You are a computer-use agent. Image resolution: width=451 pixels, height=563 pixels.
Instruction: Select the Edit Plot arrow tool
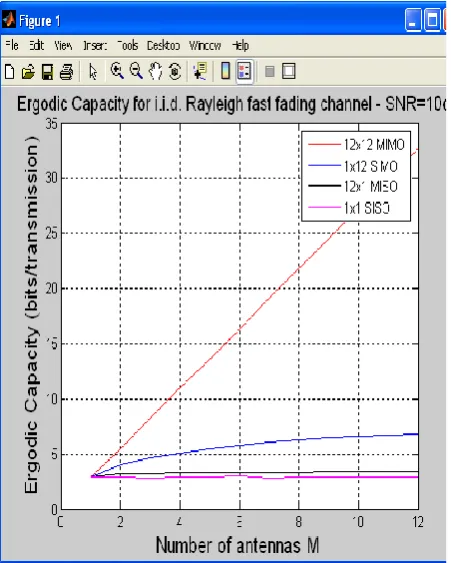pos(93,71)
